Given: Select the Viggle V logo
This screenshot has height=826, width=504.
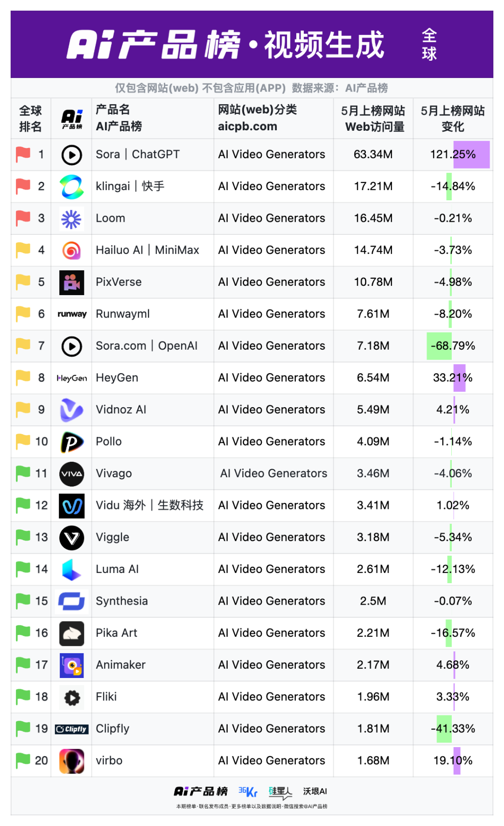Looking at the screenshot, I should (x=72, y=538).
